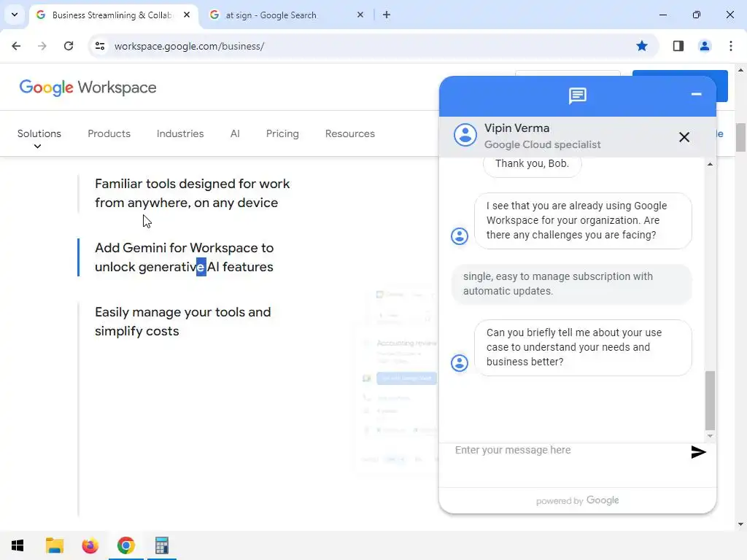Select the Business Streamlining & Collab tab
Image resolution: width=747 pixels, height=560 pixels.
[x=115, y=15]
